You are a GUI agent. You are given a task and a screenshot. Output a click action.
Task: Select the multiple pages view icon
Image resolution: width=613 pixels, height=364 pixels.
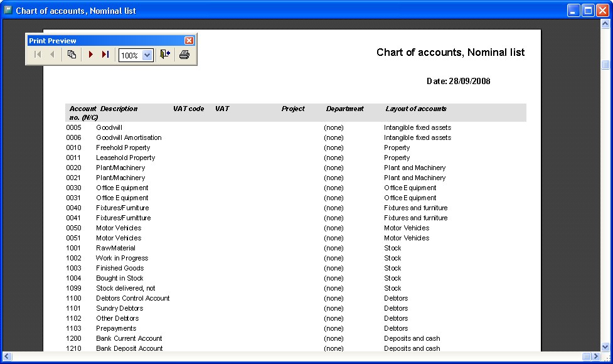(x=72, y=55)
